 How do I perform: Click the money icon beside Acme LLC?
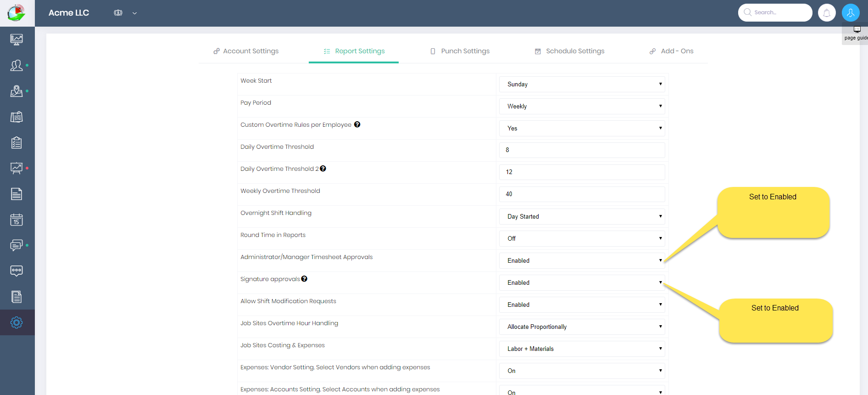118,13
